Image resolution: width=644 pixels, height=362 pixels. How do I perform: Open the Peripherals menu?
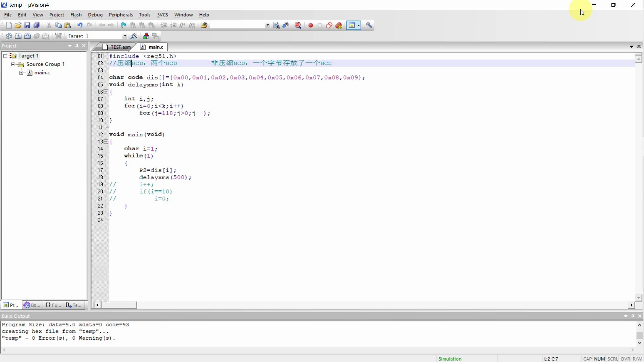click(x=121, y=15)
